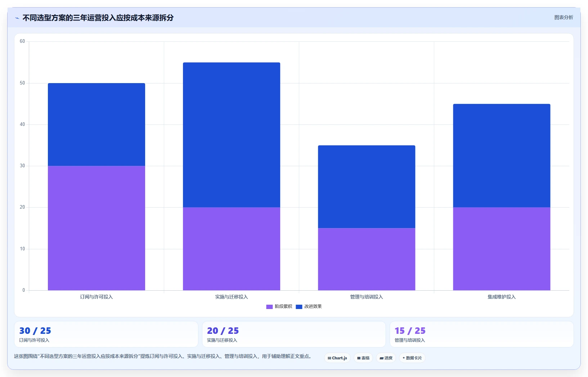Toggle the 改进效果 legend item
Viewport: 588px width, 377px height.
pos(309,306)
